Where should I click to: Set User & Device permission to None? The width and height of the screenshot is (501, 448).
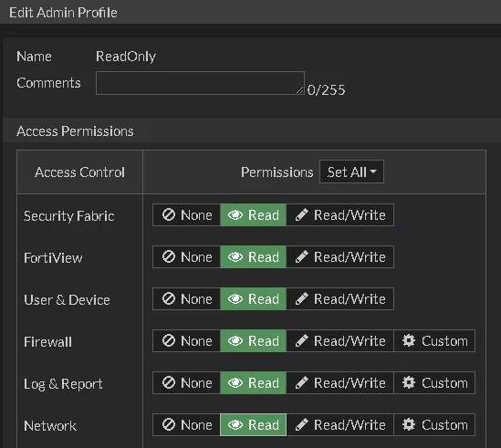coord(186,299)
